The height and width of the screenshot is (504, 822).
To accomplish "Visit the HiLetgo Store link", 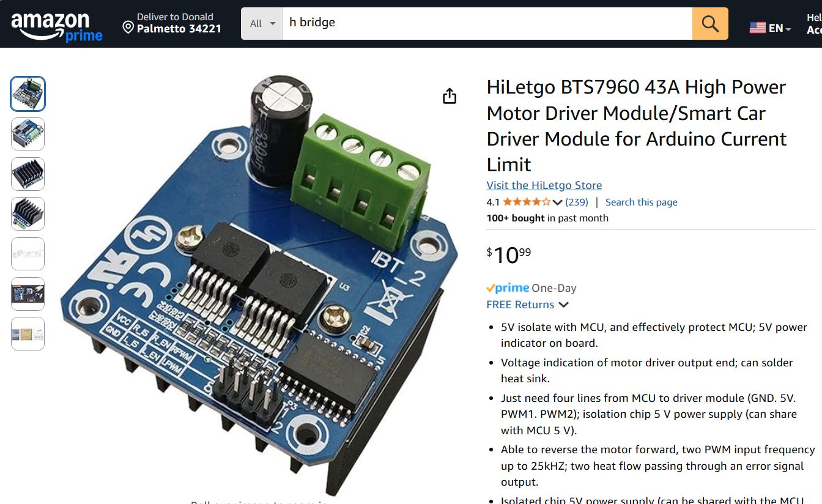I will (x=544, y=185).
